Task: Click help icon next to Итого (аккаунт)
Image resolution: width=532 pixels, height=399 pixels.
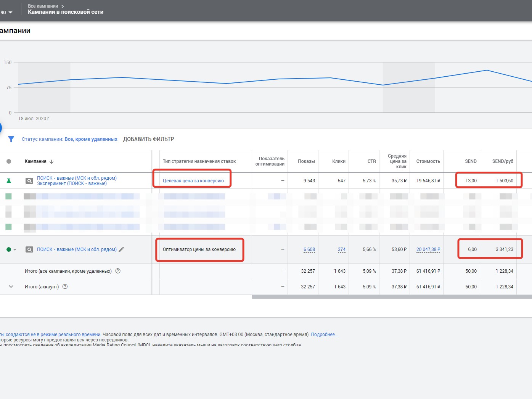Action: point(65,287)
